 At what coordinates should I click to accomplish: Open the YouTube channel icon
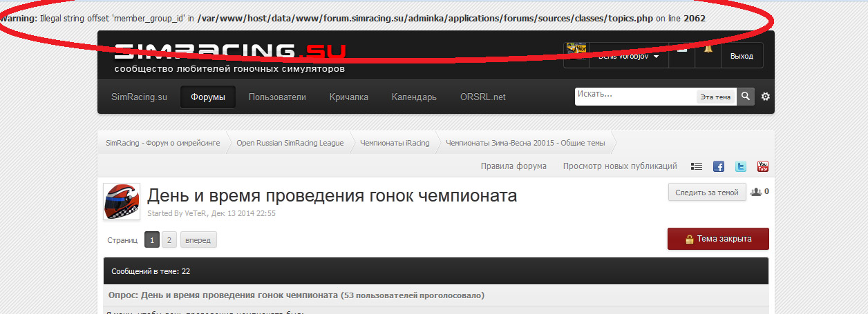click(763, 166)
